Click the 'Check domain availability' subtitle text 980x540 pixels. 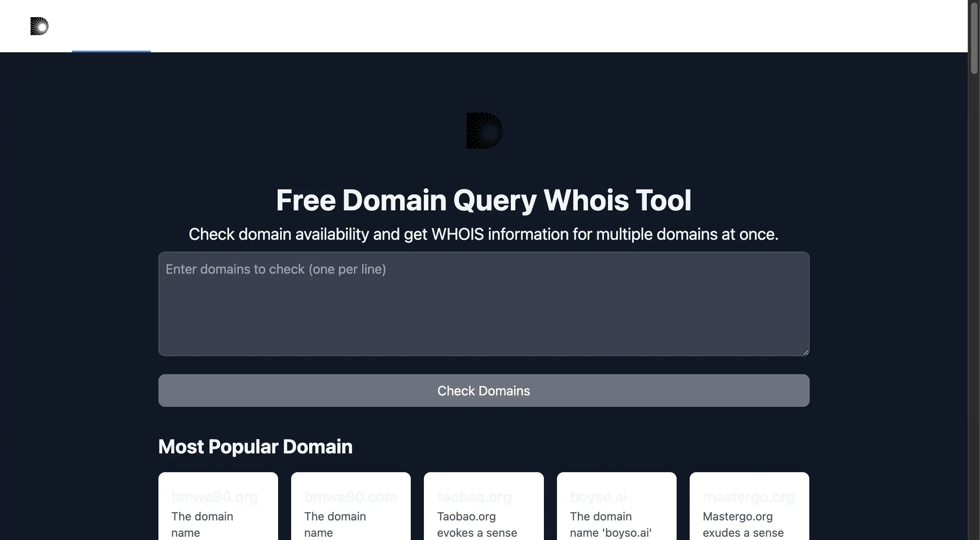point(484,234)
